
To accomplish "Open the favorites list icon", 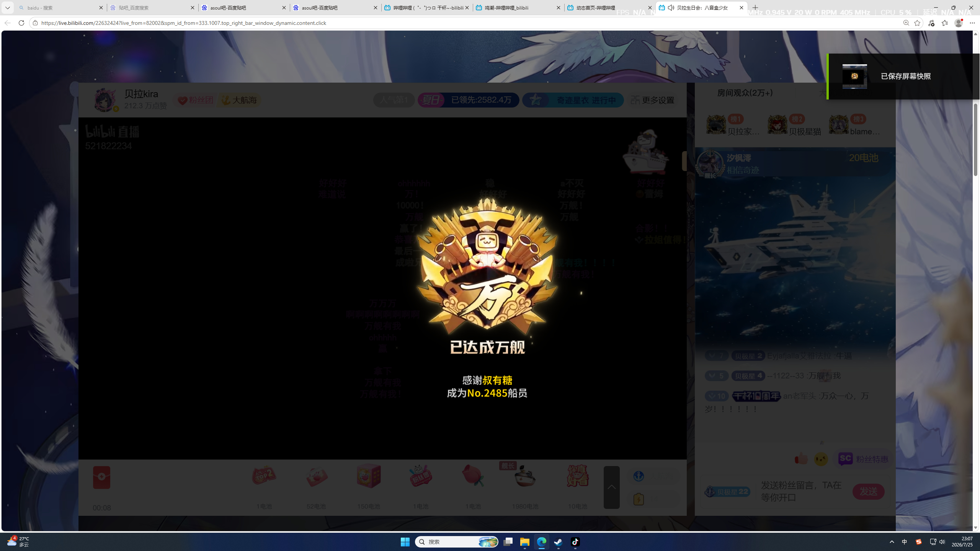I will pos(945,23).
